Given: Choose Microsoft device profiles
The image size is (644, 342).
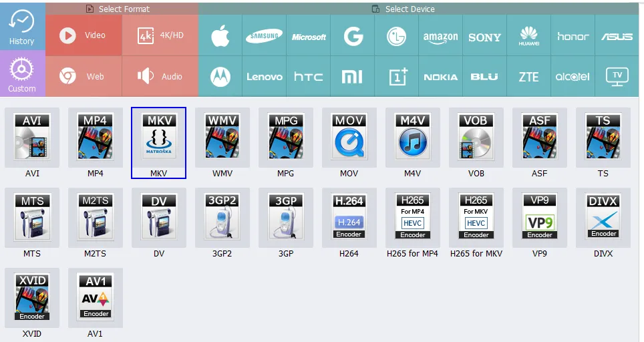Looking at the screenshot, I should pos(309,35).
